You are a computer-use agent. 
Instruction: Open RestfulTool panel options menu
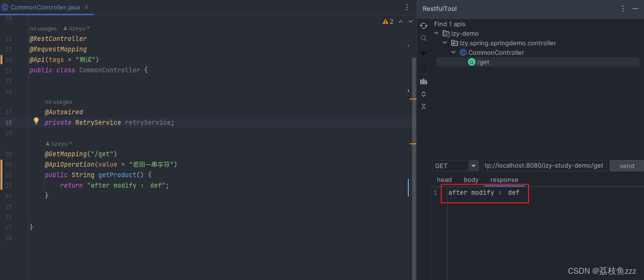click(623, 9)
